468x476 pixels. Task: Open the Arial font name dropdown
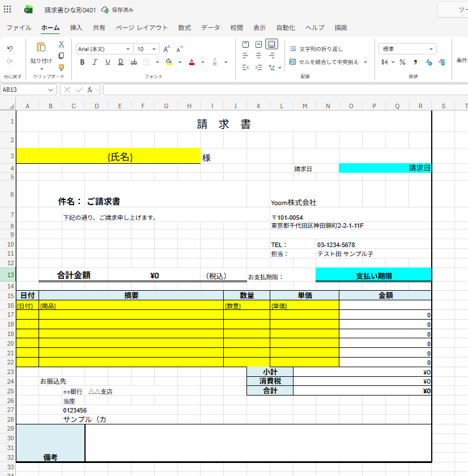click(x=104, y=49)
